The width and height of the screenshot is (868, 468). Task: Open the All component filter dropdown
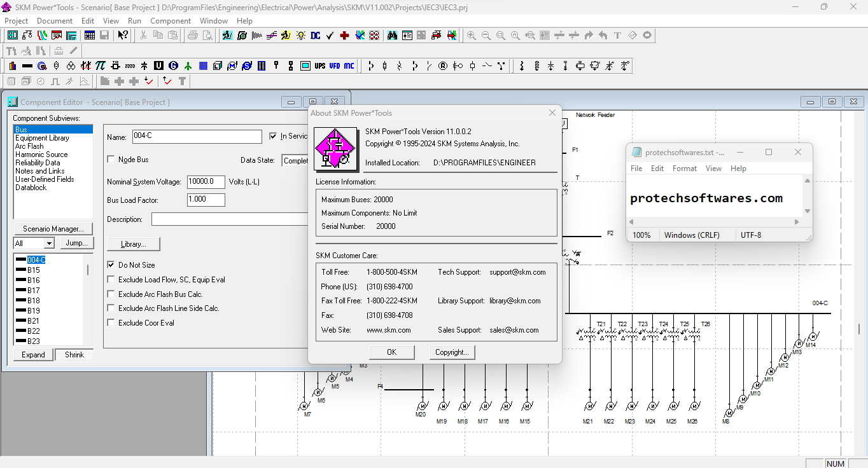click(x=49, y=244)
